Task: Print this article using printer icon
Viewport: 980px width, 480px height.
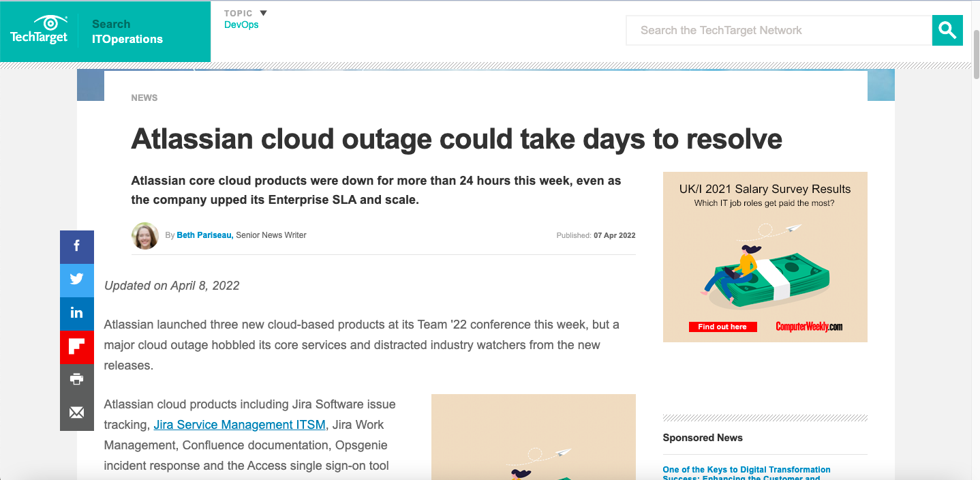Action: pyautogui.click(x=76, y=379)
